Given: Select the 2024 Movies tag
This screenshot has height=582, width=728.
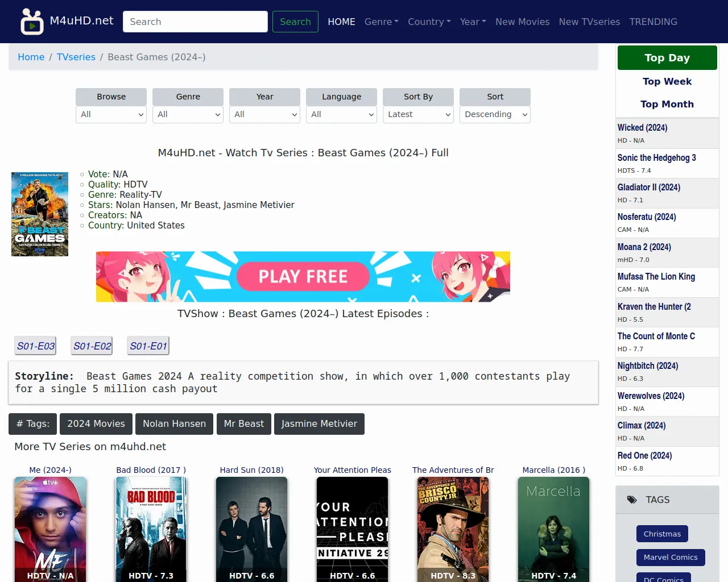Looking at the screenshot, I should (96, 424).
